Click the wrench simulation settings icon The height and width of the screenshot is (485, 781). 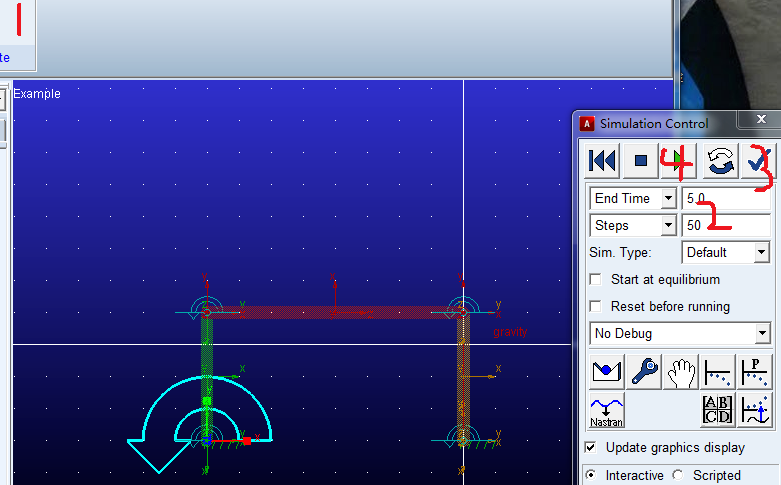pyautogui.click(x=641, y=371)
